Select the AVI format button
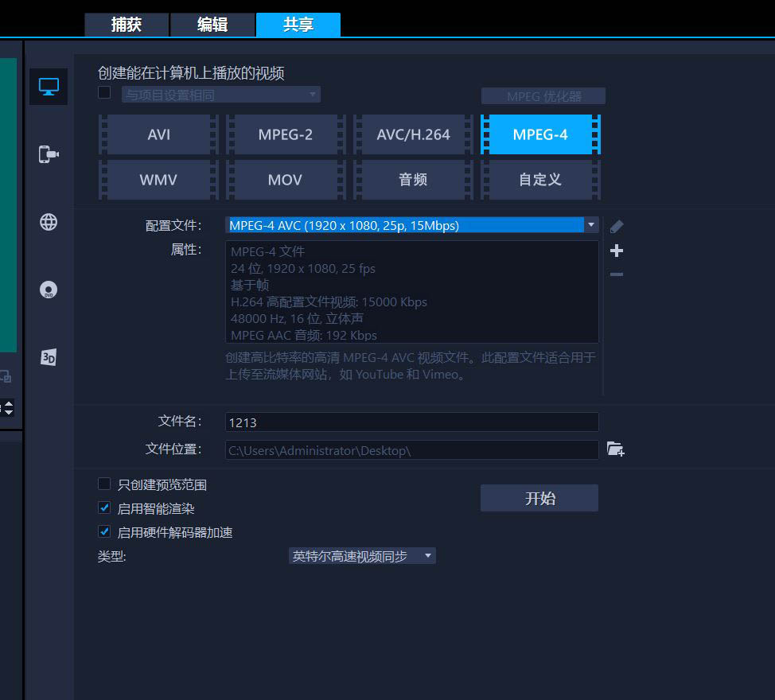The height and width of the screenshot is (700, 775). (157, 134)
